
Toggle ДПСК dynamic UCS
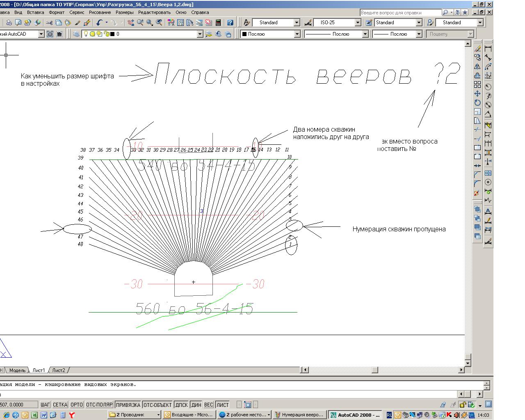181,405
